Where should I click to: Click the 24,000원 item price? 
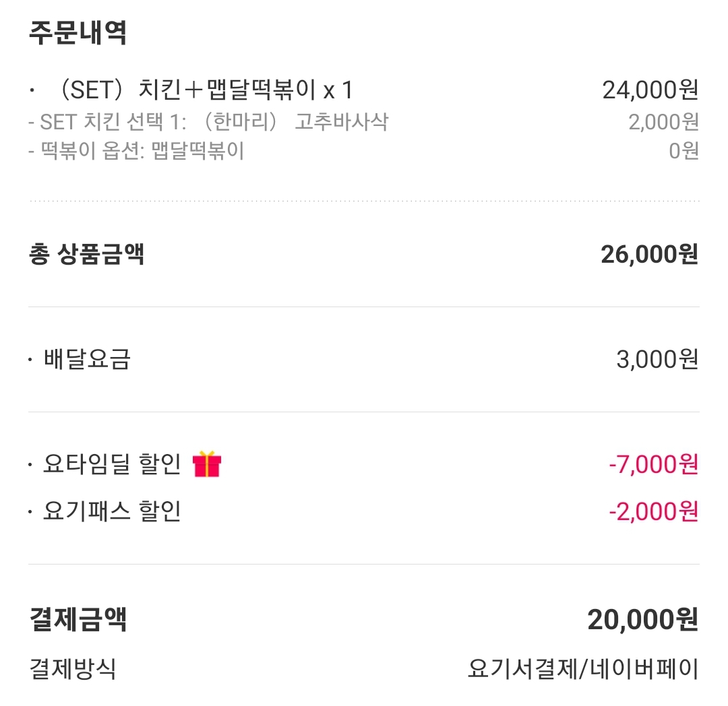650,90
